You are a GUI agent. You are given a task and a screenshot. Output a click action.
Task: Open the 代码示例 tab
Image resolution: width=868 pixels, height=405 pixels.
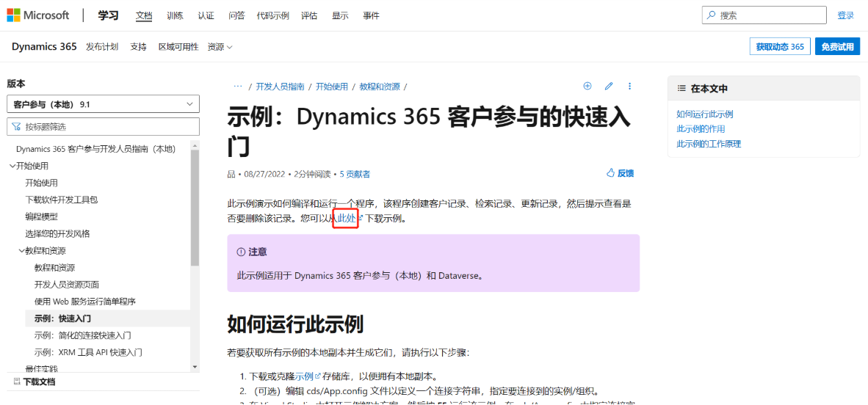pos(273,15)
